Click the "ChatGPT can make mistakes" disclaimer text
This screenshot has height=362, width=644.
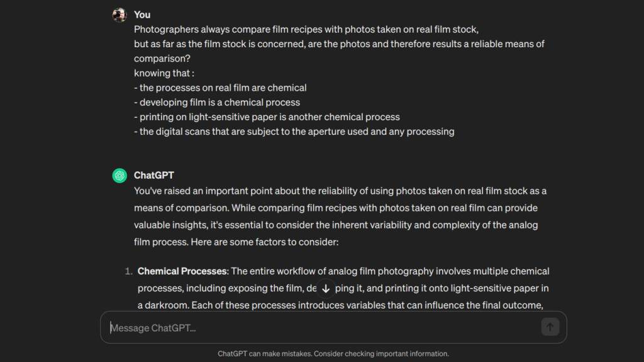333,354
